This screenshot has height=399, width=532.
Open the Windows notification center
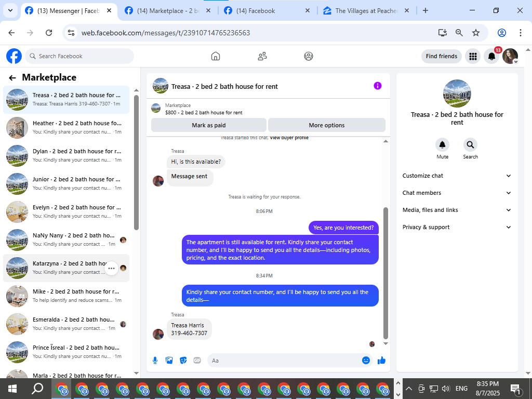pos(516,389)
